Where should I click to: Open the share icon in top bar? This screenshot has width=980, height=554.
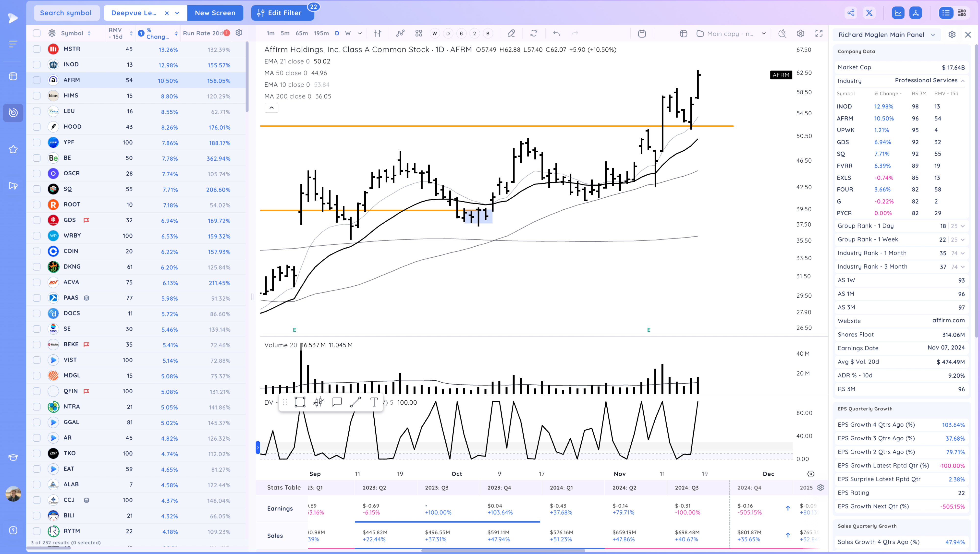pos(851,13)
